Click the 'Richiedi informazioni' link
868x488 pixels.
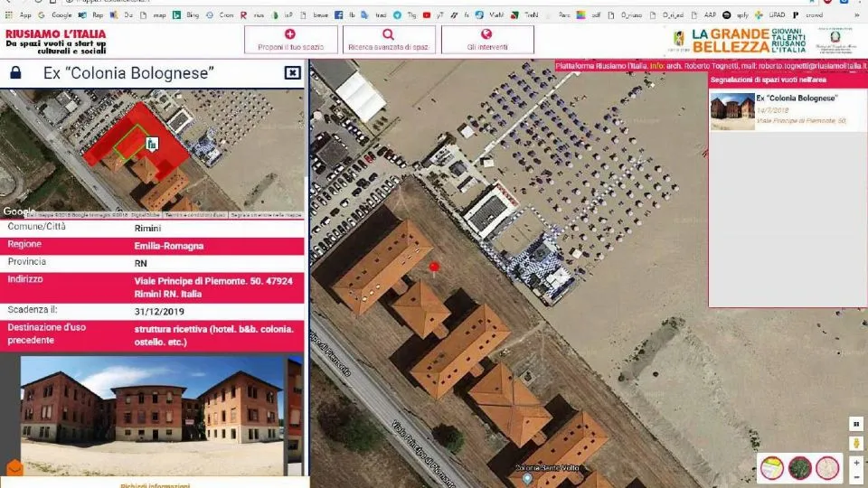(x=155, y=485)
